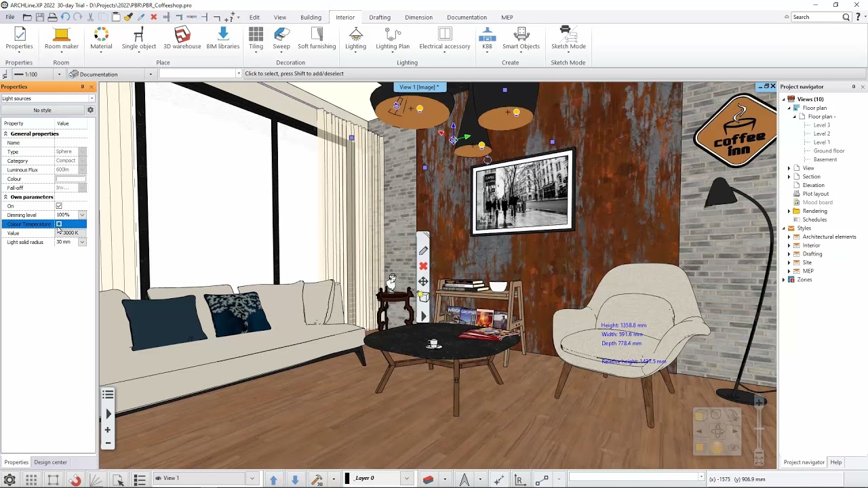
Task: Click the Print icon
Action: [52, 17]
